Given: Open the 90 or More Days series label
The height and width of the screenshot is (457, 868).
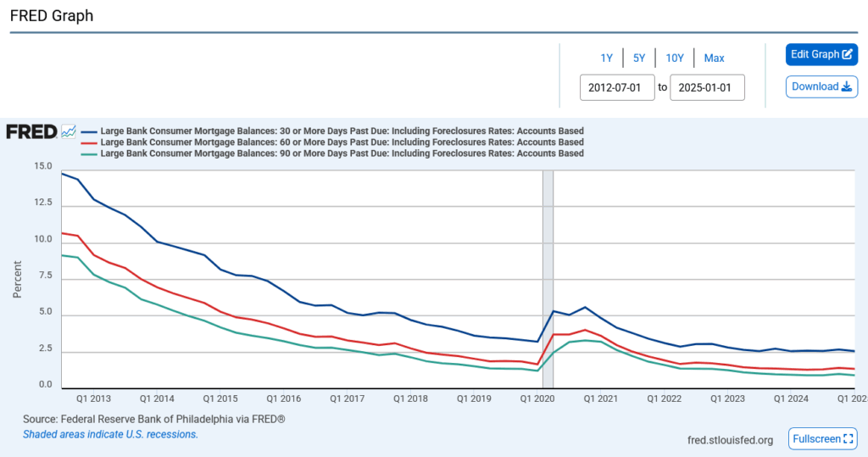Looking at the screenshot, I should point(342,153).
